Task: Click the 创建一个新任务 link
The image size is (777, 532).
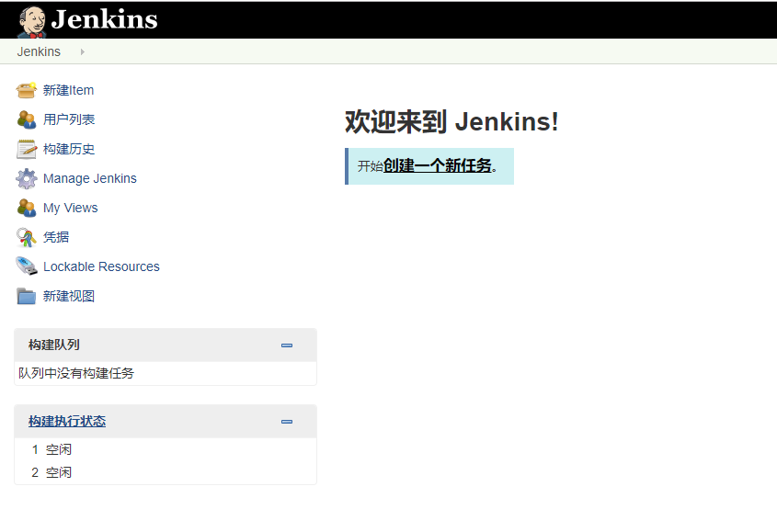Action: [x=438, y=165]
